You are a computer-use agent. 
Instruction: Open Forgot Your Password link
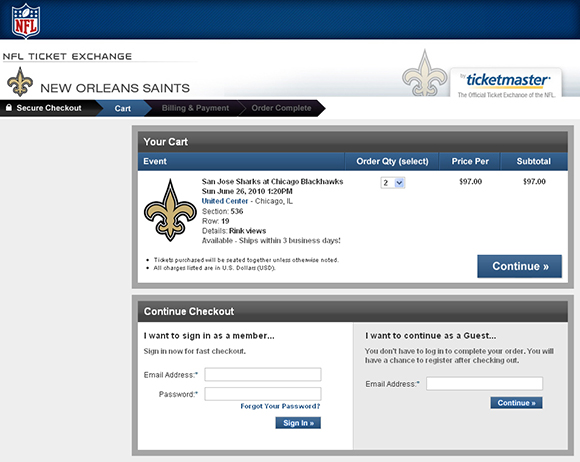(x=280, y=406)
